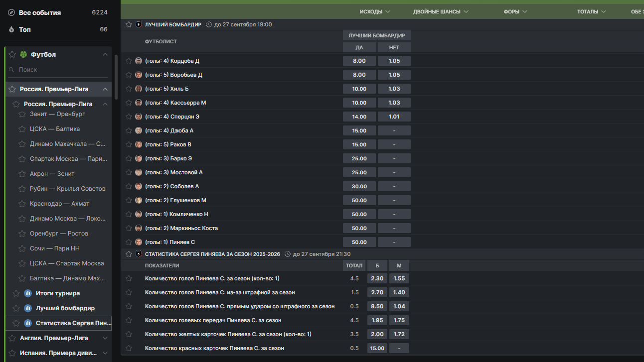This screenshot has height=362, width=644.
Task: Collapse the Футбол section chevron
Action: click(105, 54)
